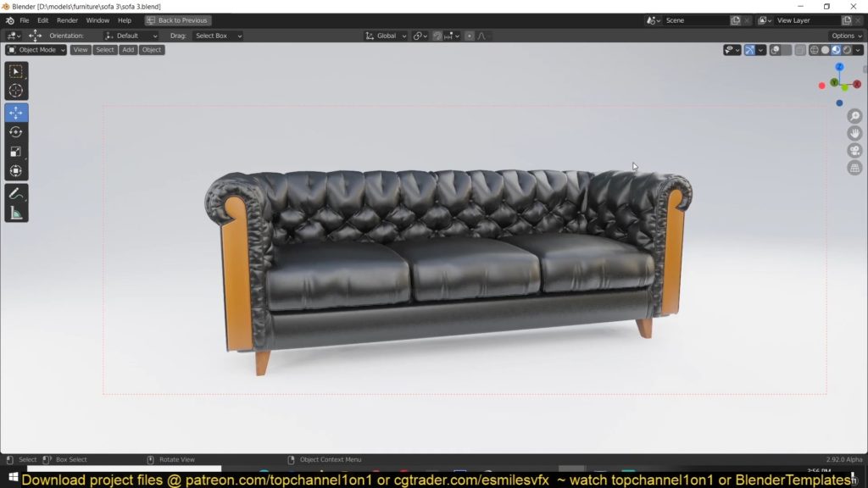Select the Cursor tool in the toolbar

[16, 91]
